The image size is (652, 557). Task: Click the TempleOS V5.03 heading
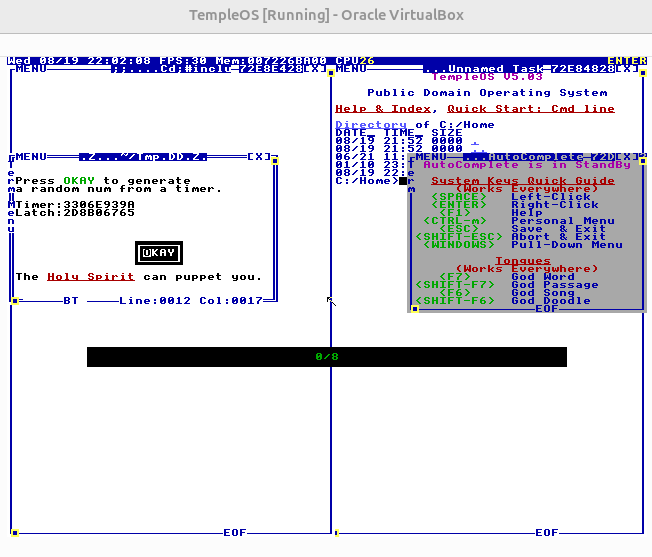click(x=487, y=77)
